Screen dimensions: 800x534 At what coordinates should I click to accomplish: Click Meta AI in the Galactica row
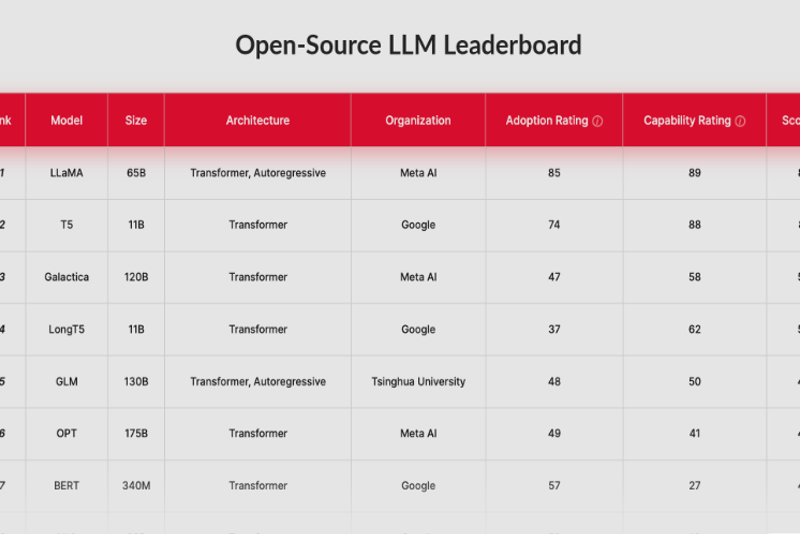(x=418, y=277)
